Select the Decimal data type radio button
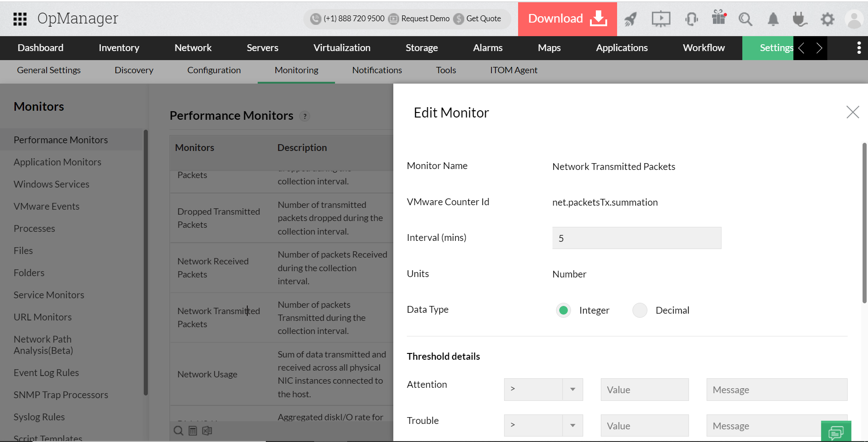The width and height of the screenshot is (868, 442). click(x=640, y=310)
